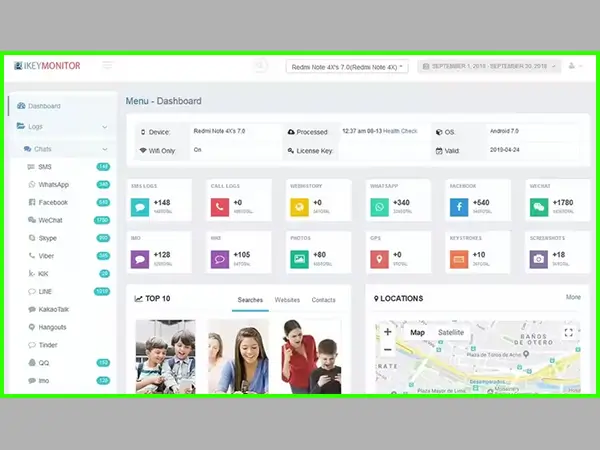The image size is (600, 450).
Task: Open the user account menu icon
Action: coord(575,66)
